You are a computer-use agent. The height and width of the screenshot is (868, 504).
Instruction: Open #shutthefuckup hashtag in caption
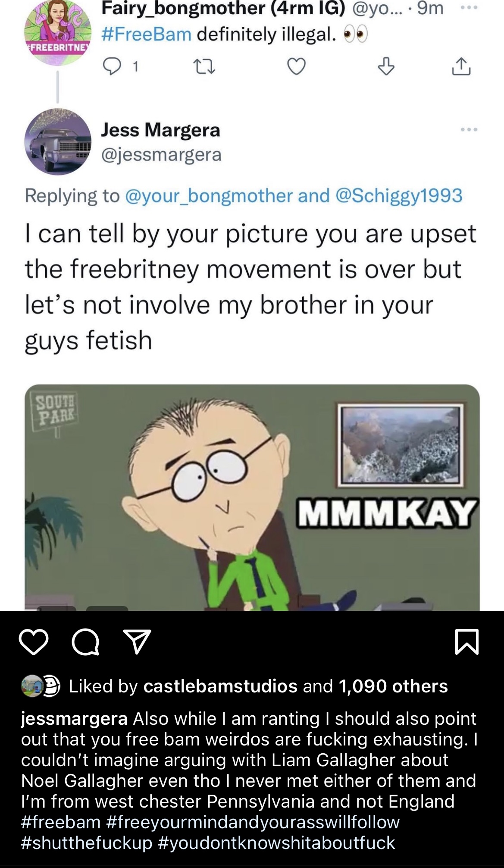[87, 843]
